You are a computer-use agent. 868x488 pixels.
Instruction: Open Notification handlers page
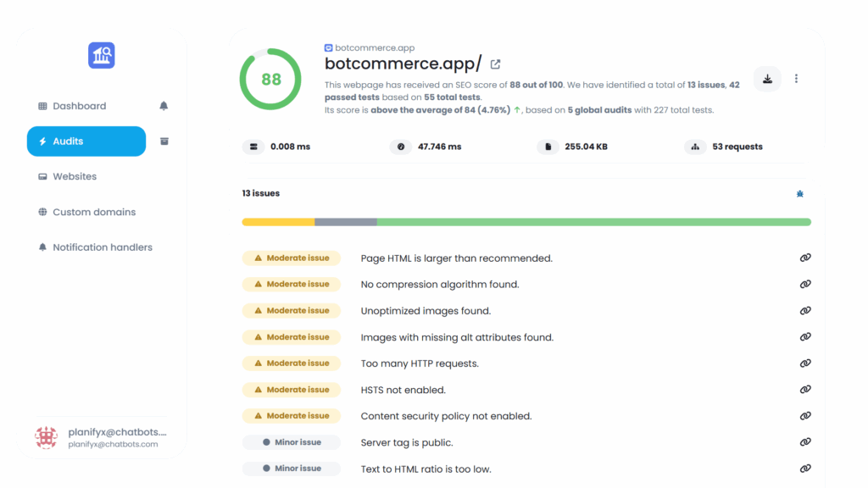coord(102,247)
